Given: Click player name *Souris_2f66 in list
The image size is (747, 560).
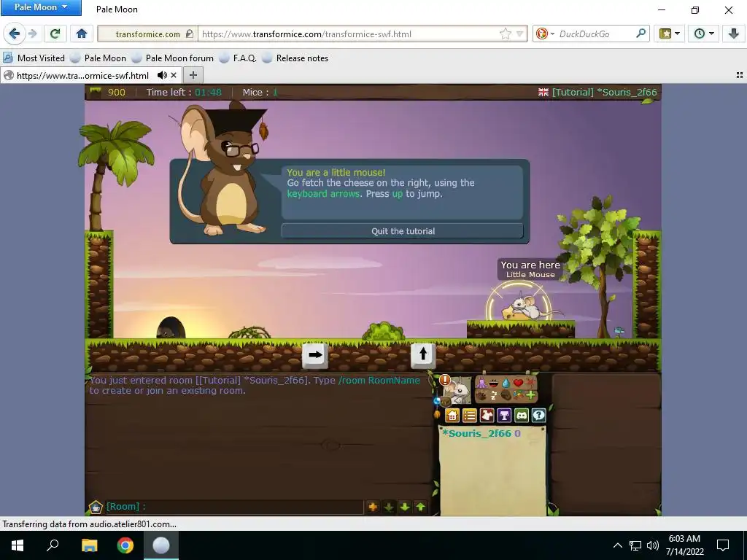Looking at the screenshot, I should (477, 433).
